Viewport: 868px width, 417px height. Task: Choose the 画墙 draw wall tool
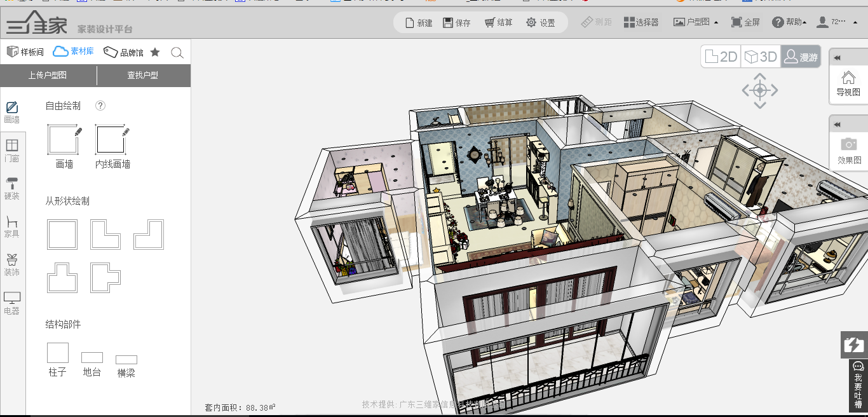(x=65, y=147)
